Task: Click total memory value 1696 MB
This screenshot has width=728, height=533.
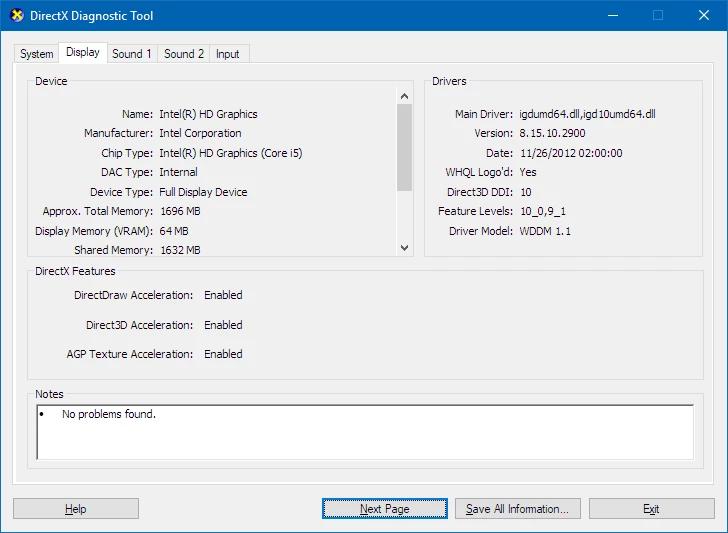Action: click(x=180, y=211)
